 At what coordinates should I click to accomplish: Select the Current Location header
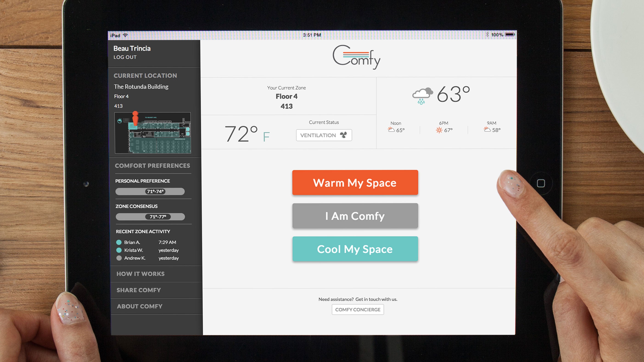[x=145, y=75]
